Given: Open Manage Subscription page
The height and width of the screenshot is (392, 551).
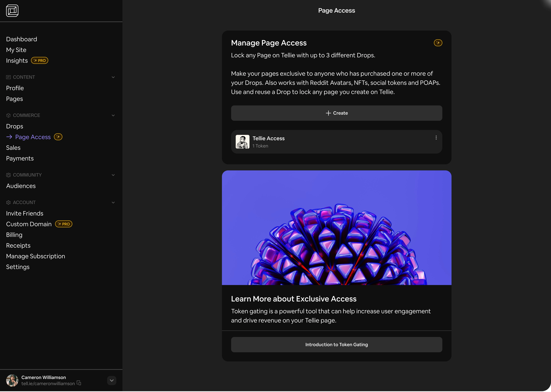Looking at the screenshot, I should coord(35,256).
